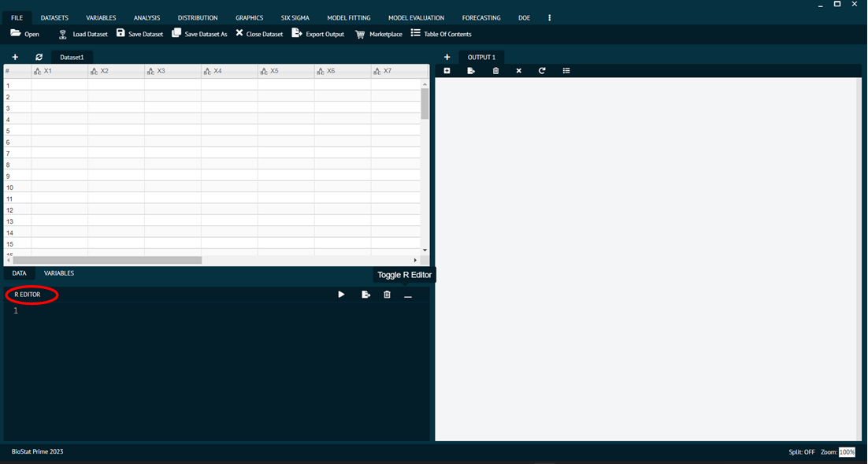Click the X2 column header
The height and width of the screenshot is (464, 868).
pyautogui.click(x=117, y=72)
